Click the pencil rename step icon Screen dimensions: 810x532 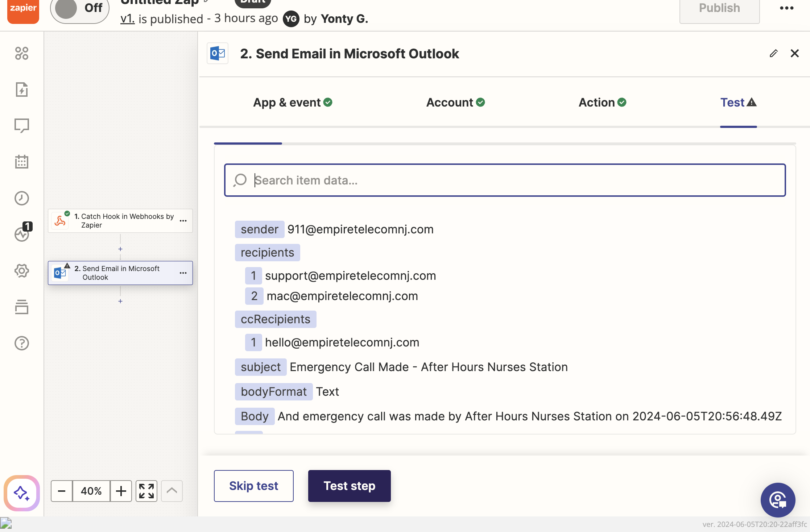coord(773,54)
